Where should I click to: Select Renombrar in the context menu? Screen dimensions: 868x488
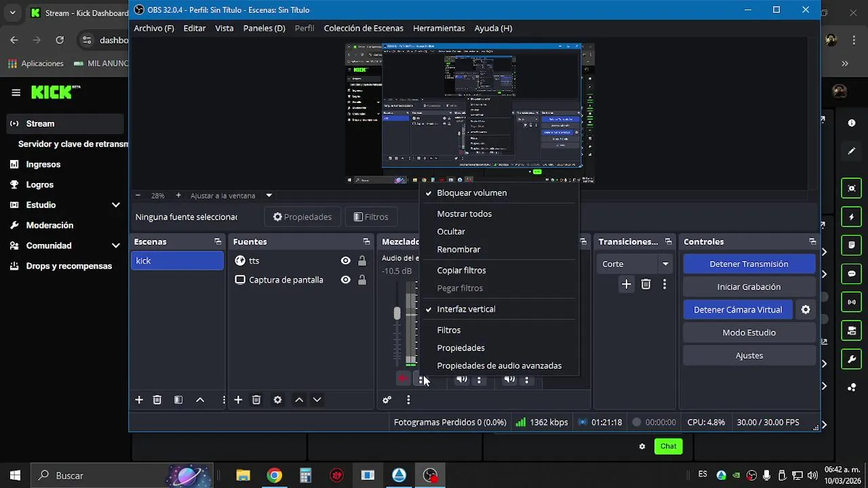[499, 249]
